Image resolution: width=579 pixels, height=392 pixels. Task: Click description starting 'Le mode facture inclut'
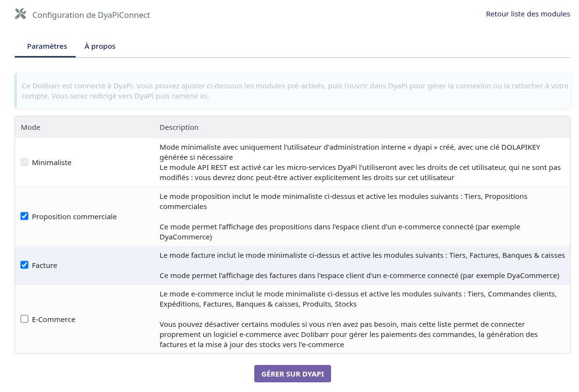[x=362, y=255]
